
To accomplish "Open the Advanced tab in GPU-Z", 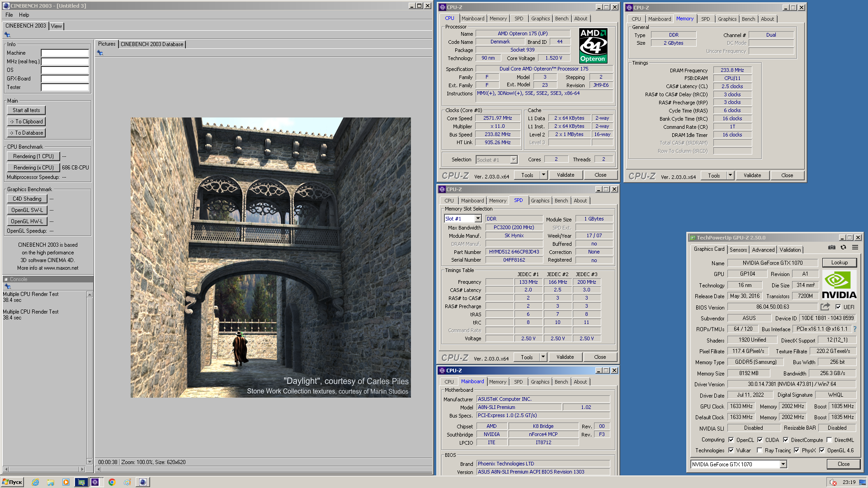I will point(763,250).
